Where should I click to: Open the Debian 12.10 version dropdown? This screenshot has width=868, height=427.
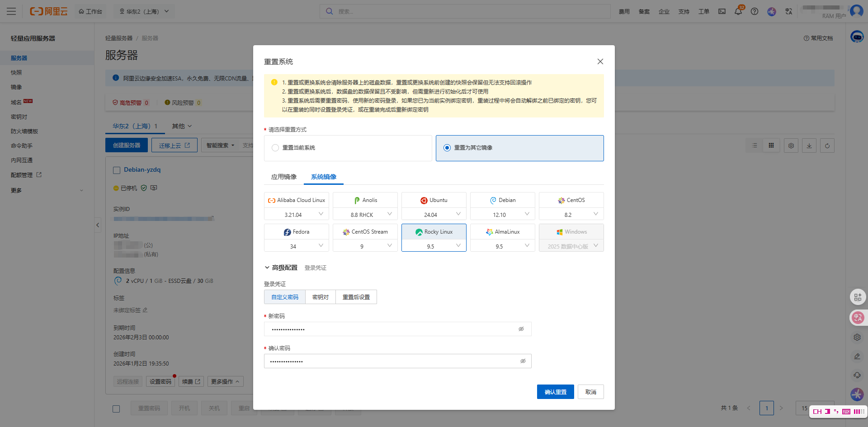point(503,214)
